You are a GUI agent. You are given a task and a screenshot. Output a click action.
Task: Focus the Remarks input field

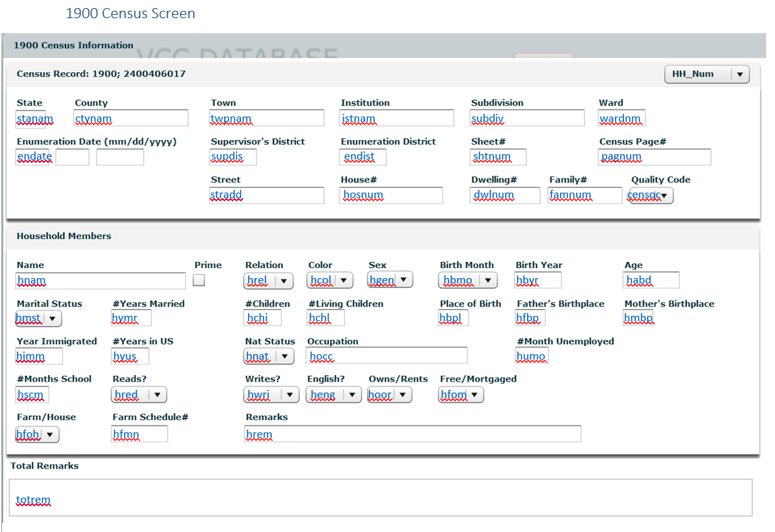pos(412,434)
